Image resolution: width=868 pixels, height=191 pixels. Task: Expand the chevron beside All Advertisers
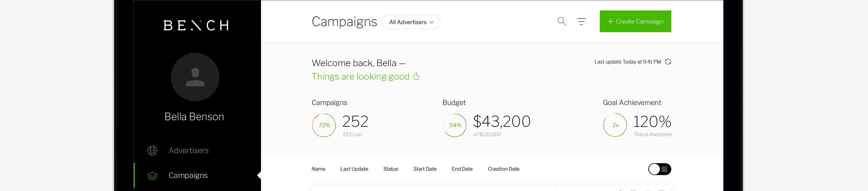[x=432, y=23]
